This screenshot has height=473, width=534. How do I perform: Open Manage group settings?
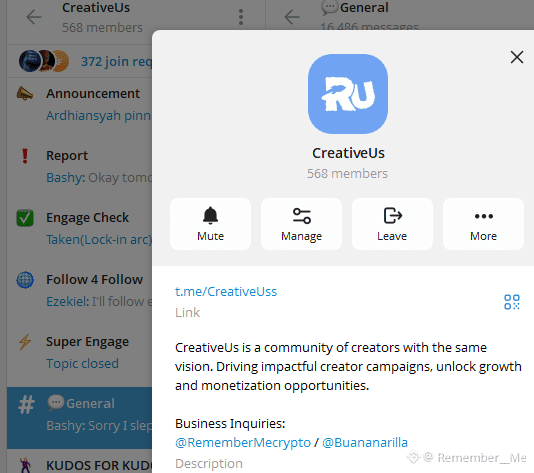pos(301,224)
